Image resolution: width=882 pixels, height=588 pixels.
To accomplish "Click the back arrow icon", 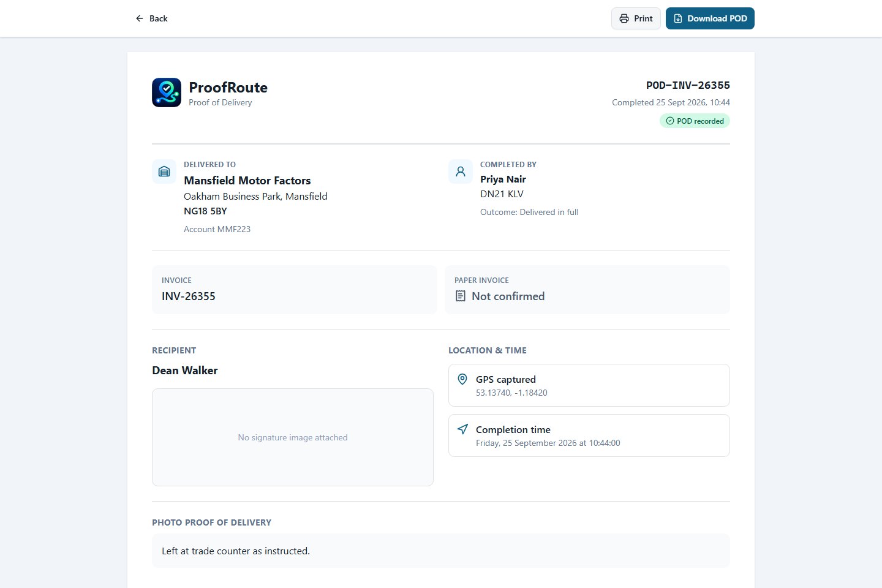I will click(140, 18).
